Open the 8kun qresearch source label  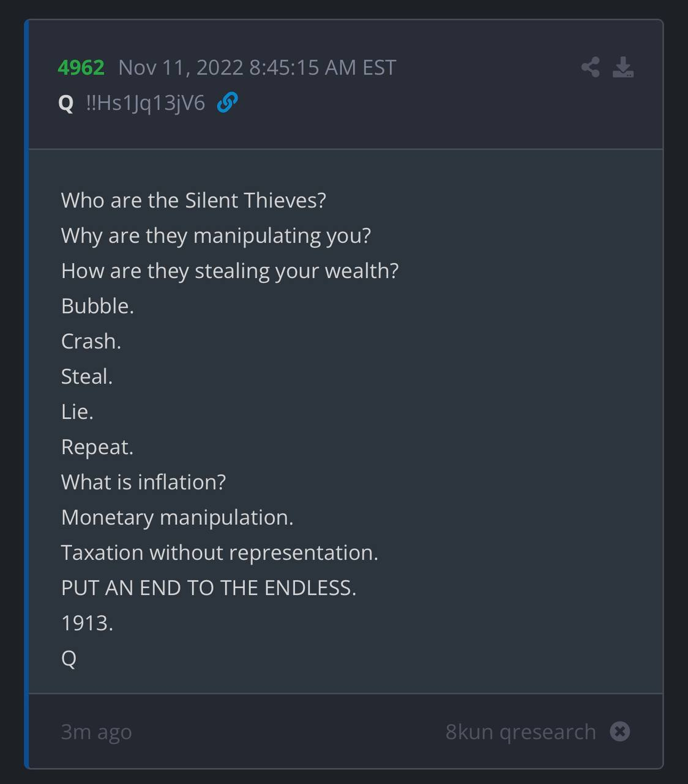pyautogui.click(x=520, y=731)
